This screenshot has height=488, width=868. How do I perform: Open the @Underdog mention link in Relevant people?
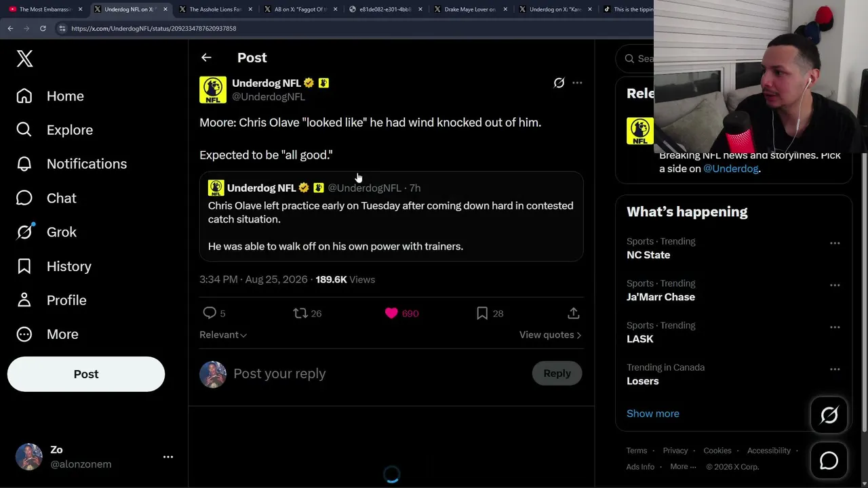[x=731, y=169]
